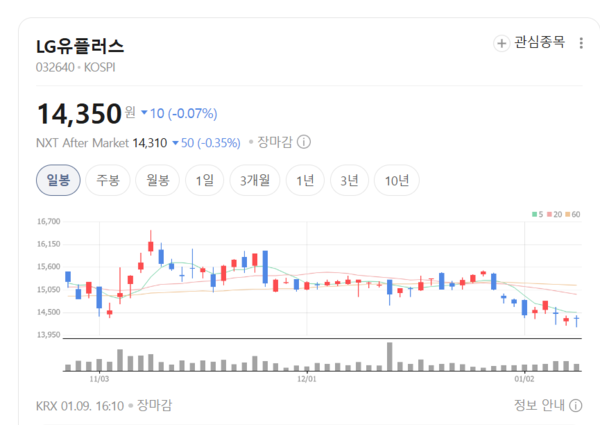Click the 14,350 current price

79,114
